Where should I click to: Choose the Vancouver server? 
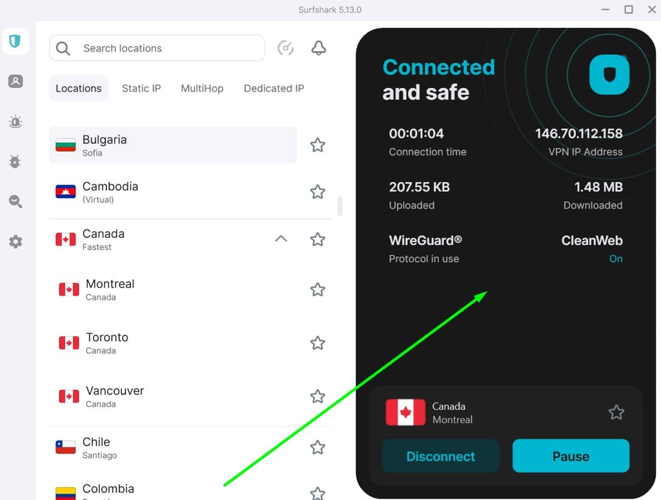[150, 397]
